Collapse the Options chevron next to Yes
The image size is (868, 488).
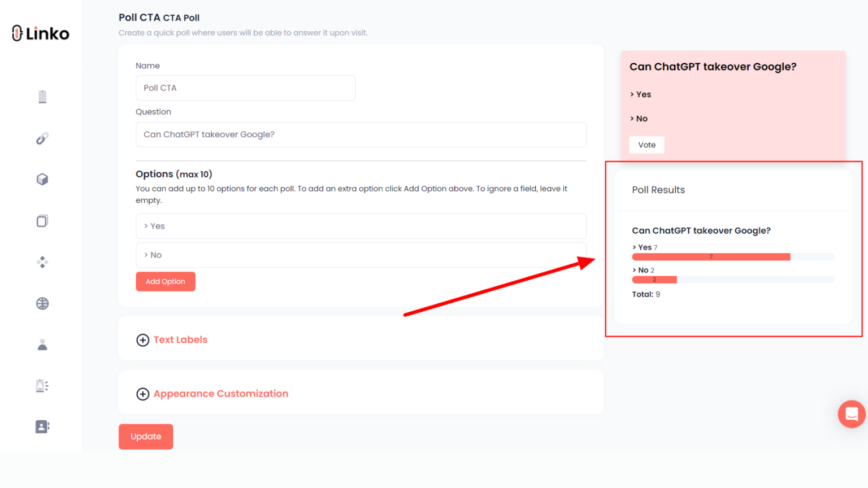(147, 226)
